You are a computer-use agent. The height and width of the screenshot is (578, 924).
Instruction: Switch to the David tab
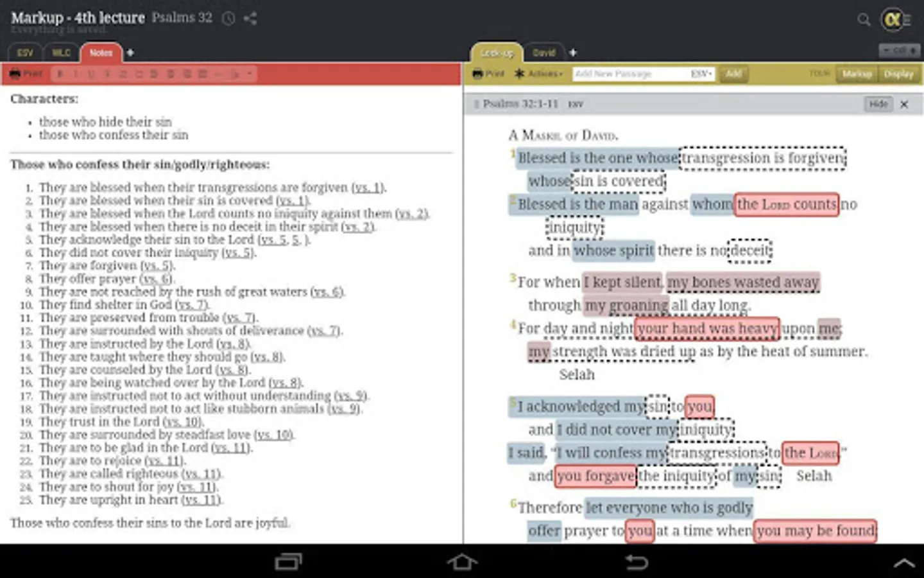(543, 53)
